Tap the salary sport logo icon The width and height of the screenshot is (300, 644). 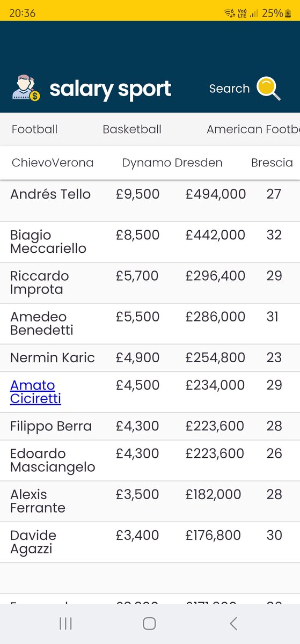[26, 89]
